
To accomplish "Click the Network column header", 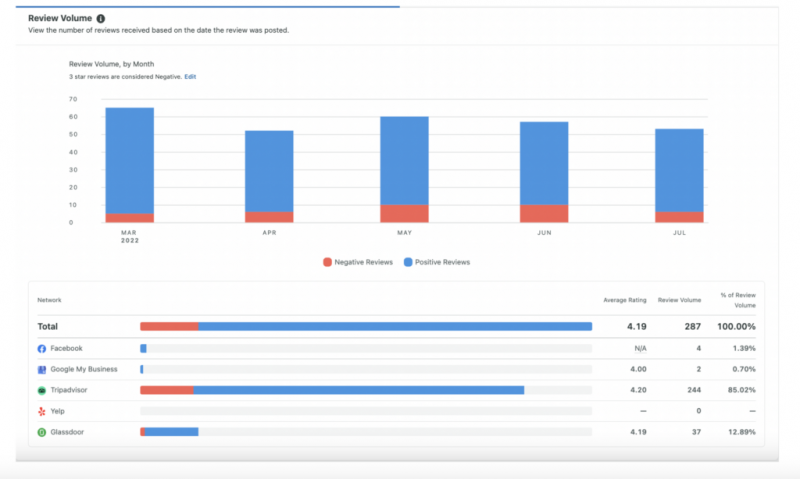I will pyautogui.click(x=49, y=300).
